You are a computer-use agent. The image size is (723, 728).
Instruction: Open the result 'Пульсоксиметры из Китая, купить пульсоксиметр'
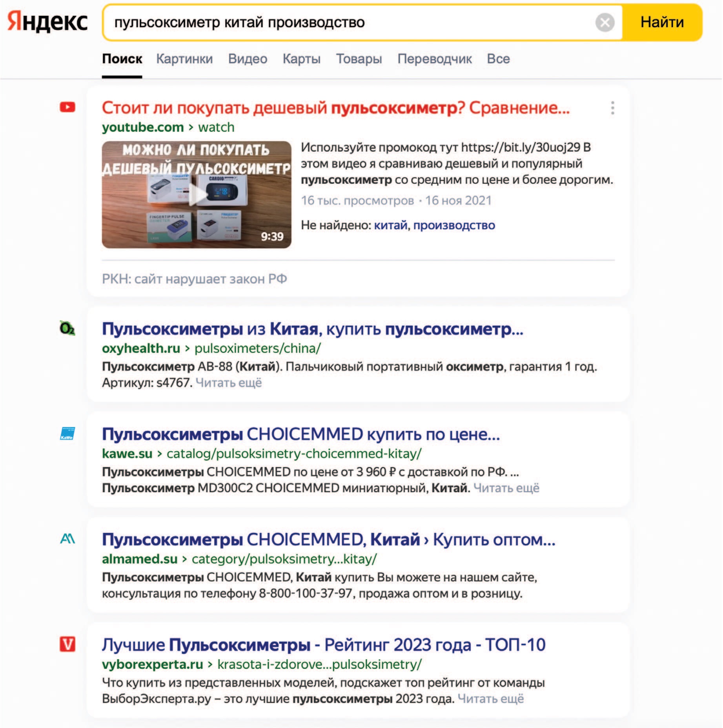point(312,329)
